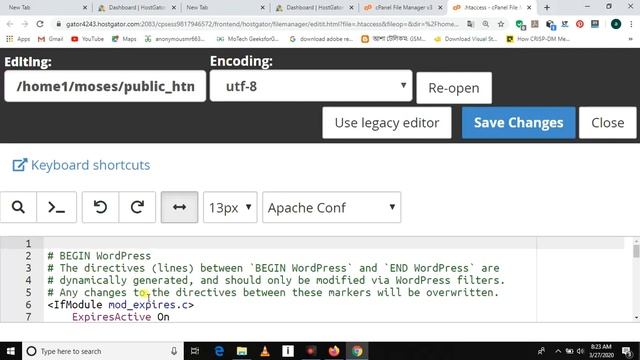This screenshot has height=360, width=640.
Task: Redo the last undone edit
Action: [137, 207]
